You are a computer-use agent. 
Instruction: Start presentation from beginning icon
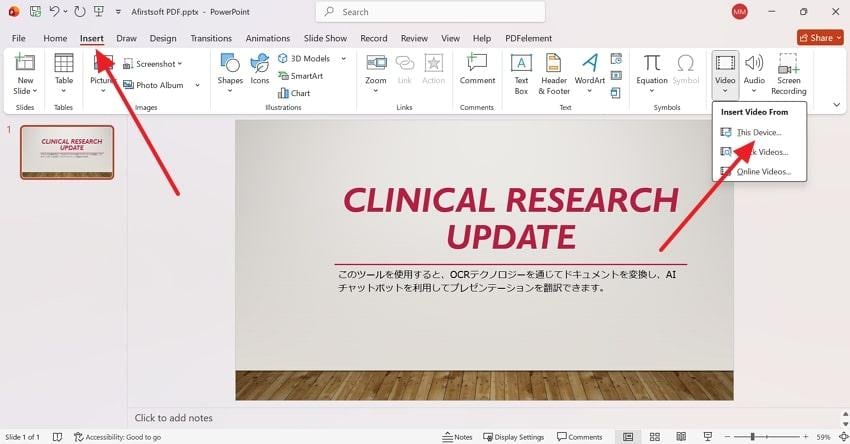coord(99,11)
